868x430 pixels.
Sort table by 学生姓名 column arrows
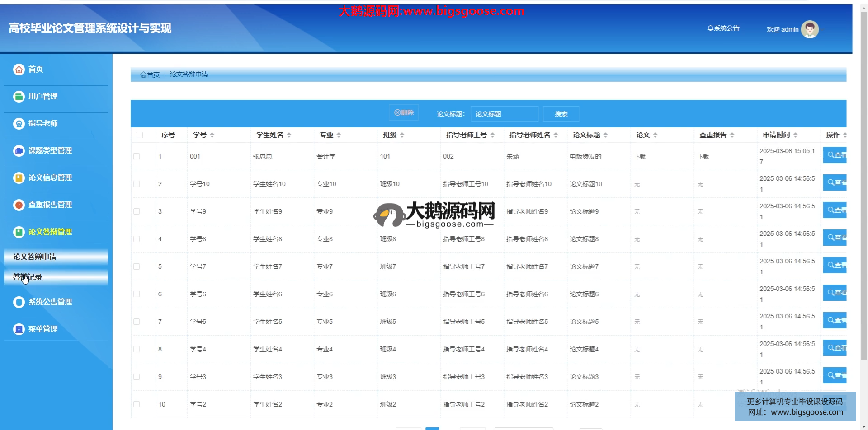click(289, 135)
